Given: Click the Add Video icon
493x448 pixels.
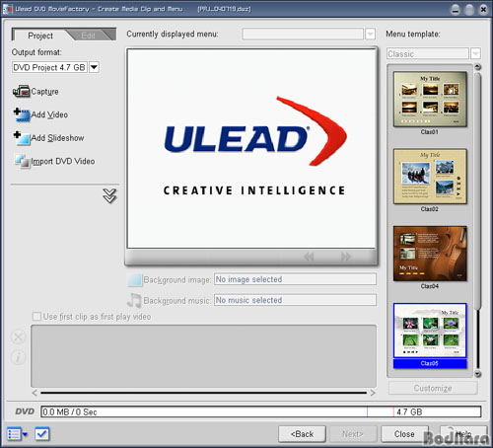Looking at the screenshot, I should click(x=22, y=114).
